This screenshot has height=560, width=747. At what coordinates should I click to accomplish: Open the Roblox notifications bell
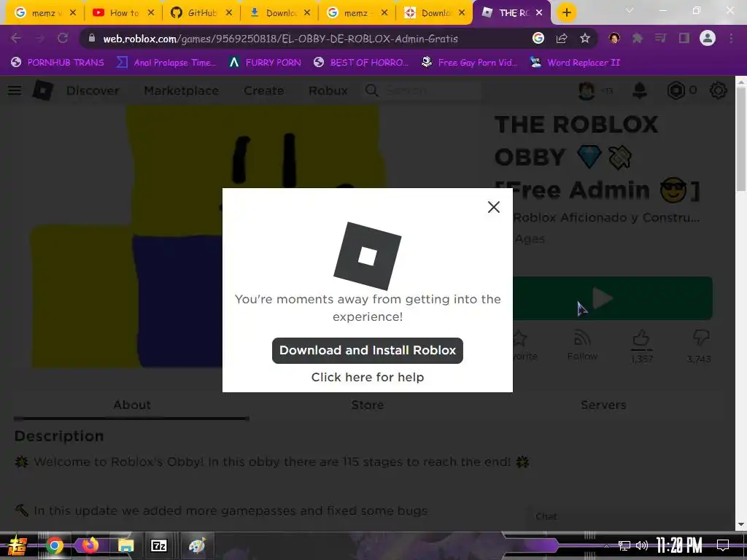tap(640, 90)
